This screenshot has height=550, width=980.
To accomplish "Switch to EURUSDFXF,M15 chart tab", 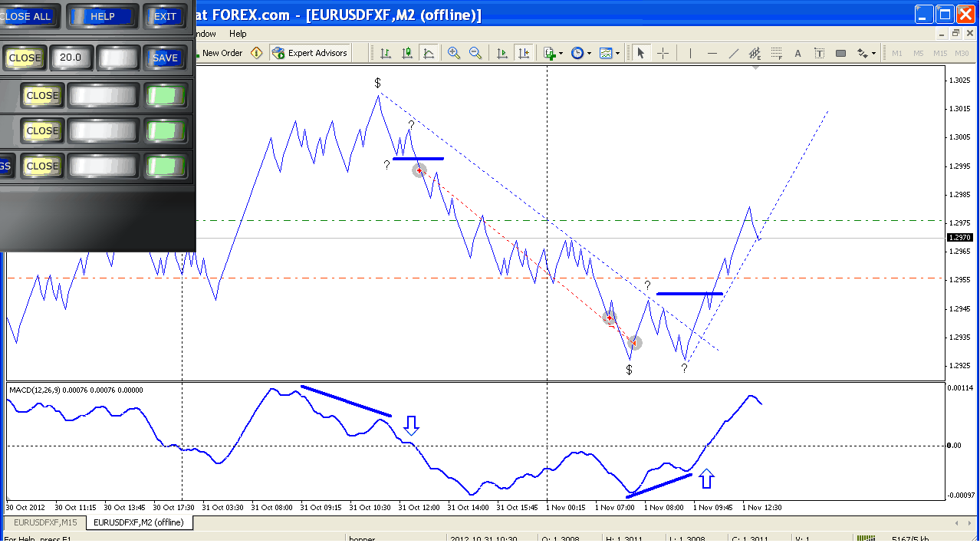I will click(x=44, y=522).
